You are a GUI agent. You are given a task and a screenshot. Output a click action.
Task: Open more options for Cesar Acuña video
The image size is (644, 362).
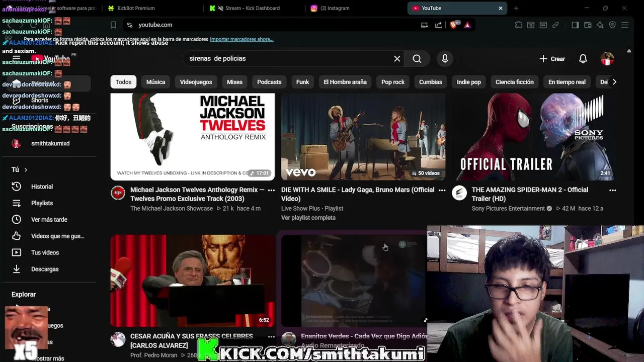click(271, 336)
